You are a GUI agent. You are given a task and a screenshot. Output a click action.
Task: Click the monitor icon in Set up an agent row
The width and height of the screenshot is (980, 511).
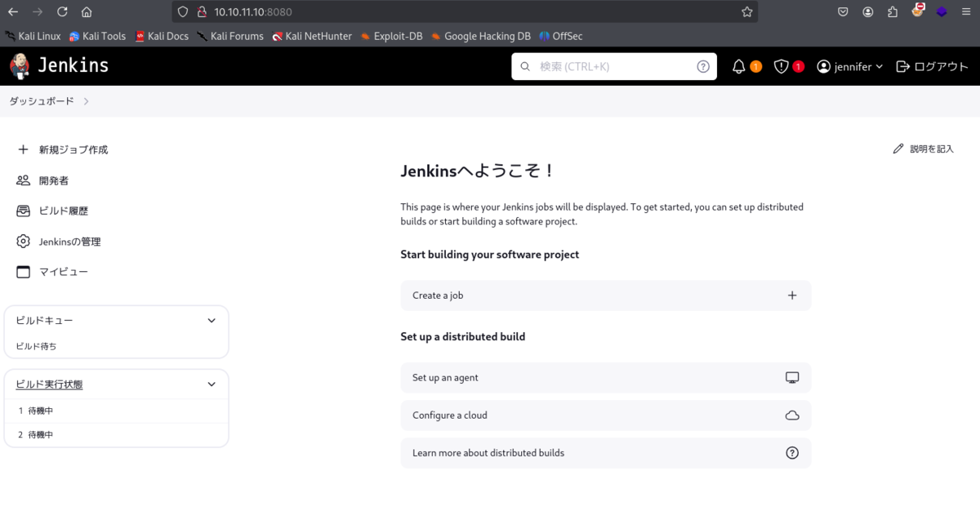(x=792, y=378)
